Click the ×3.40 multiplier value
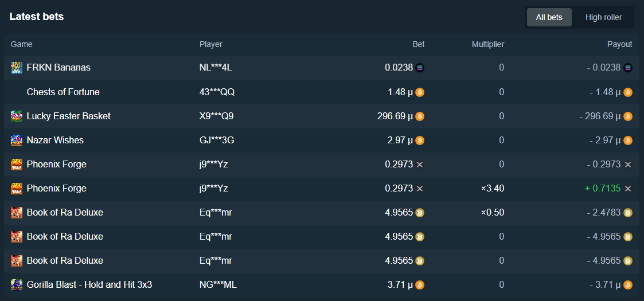The height and width of the screenshot is (301, 644). click(x=492, y=189)
